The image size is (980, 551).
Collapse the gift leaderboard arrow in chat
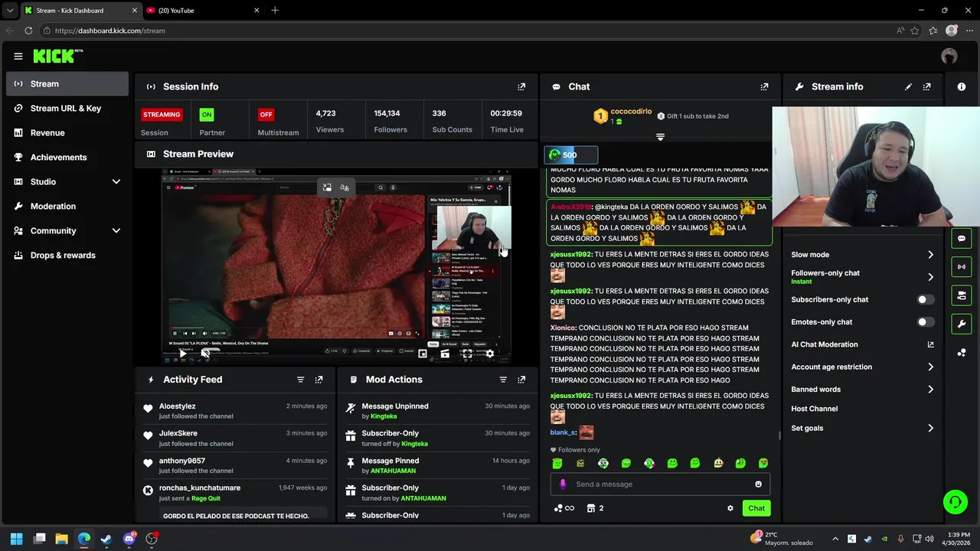[x=660, y=137]
